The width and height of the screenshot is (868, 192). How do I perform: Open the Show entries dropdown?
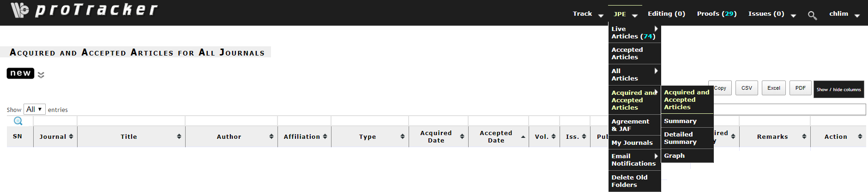(x=34, y=109)
